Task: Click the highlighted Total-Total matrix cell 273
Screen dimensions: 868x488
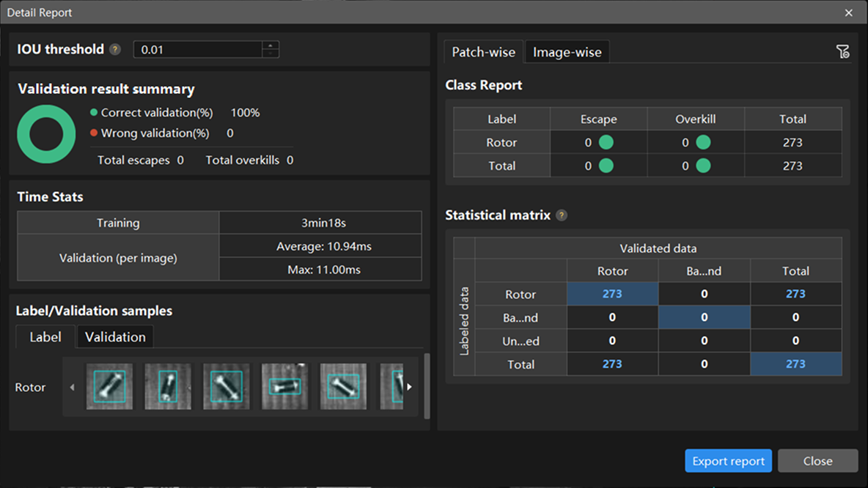Action: point(795,364)
